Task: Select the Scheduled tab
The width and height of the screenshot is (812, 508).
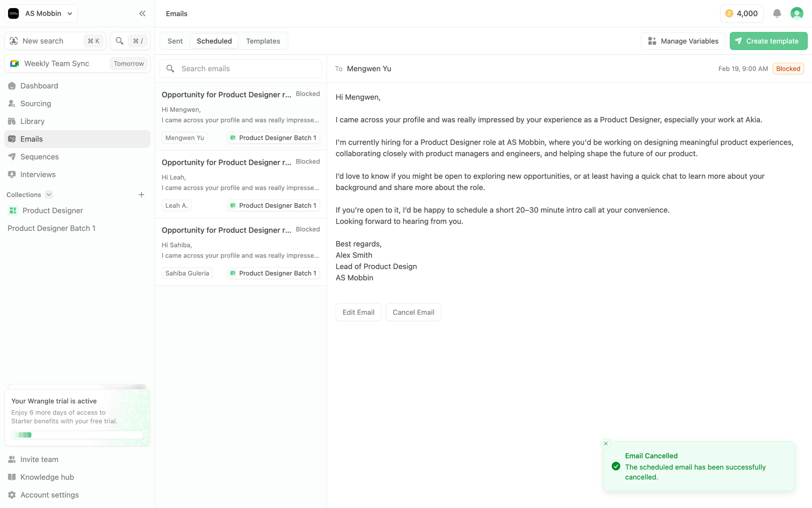Action: coord(214,41)
